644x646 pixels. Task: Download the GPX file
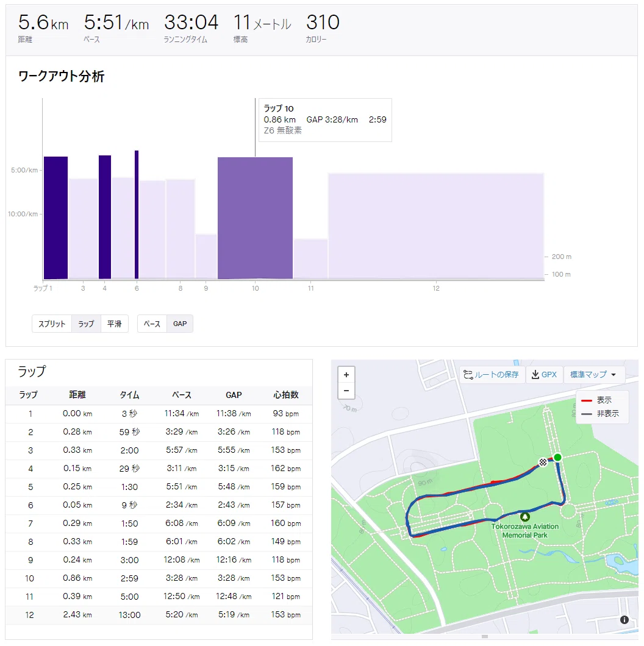pyautogui.click(x=544, y=375)
